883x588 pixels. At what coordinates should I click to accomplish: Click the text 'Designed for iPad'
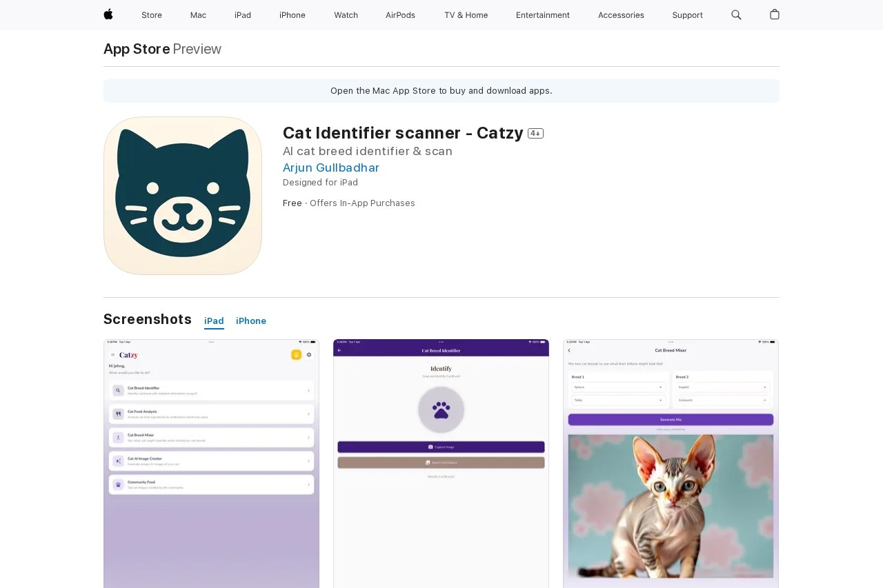click(x=320, y=183)
